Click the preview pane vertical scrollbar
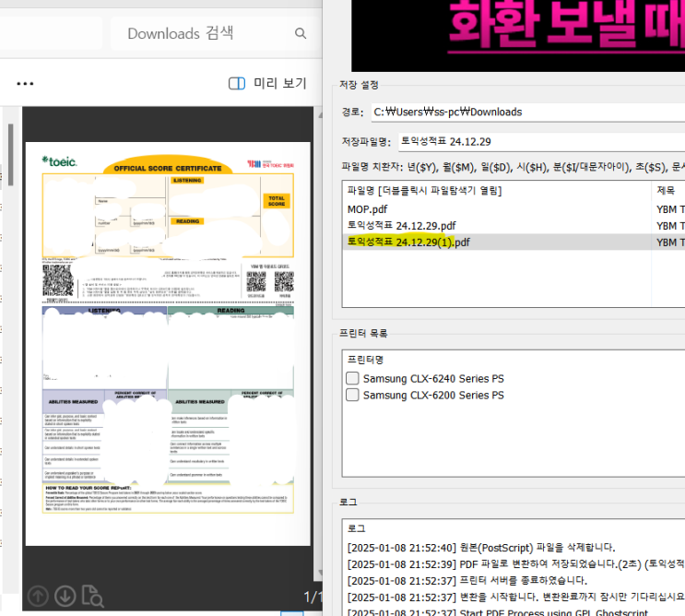This screenshot has width=685, height=616. tap(320, 345)
